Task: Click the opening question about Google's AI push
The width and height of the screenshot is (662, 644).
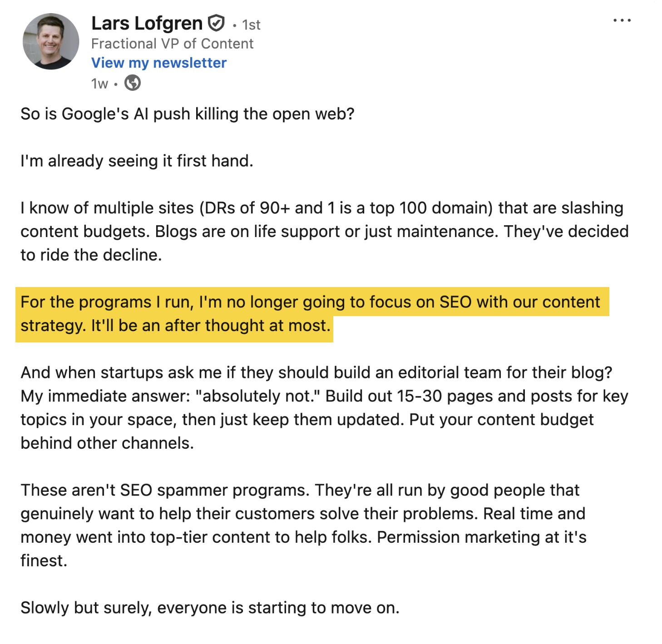Action: 187,114
